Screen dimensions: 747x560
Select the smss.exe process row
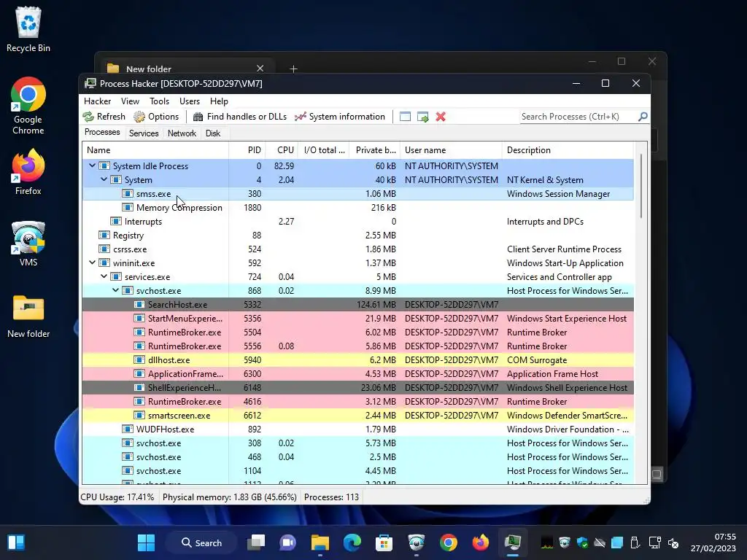tap(357, 194)
